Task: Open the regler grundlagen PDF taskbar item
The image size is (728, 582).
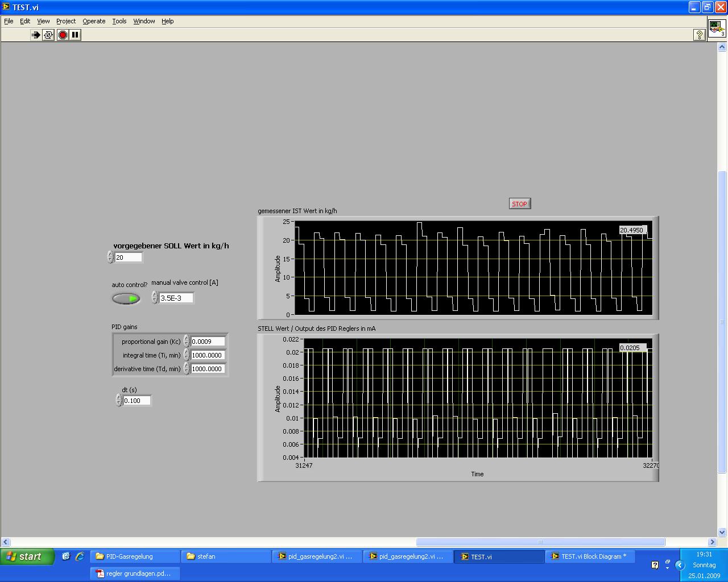Action: click(135, 573)
